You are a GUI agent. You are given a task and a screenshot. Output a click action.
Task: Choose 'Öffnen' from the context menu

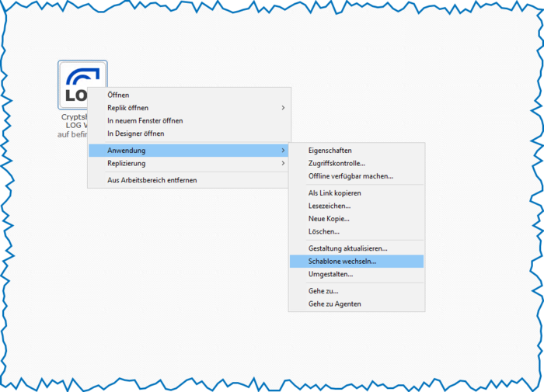point(118,95)
